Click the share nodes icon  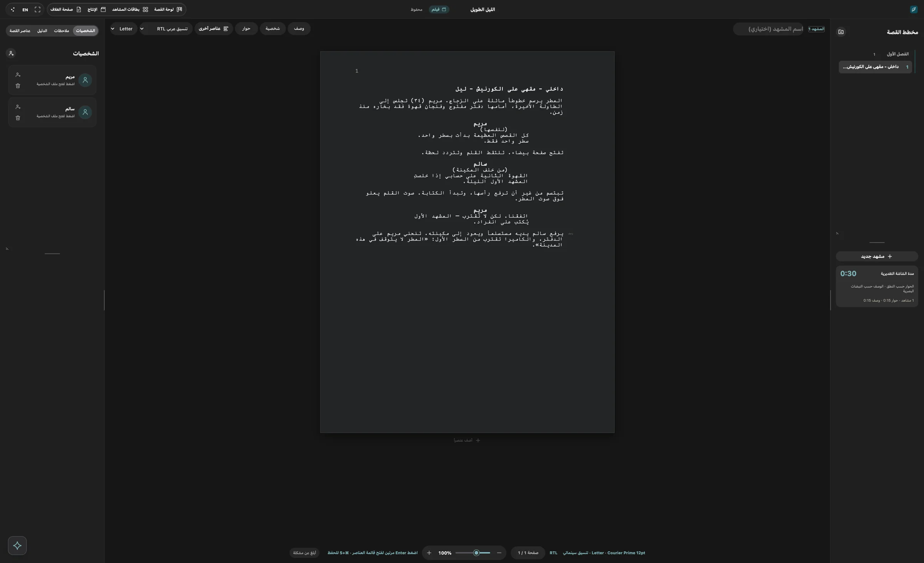pyautogui.click(x=13, y=10)
